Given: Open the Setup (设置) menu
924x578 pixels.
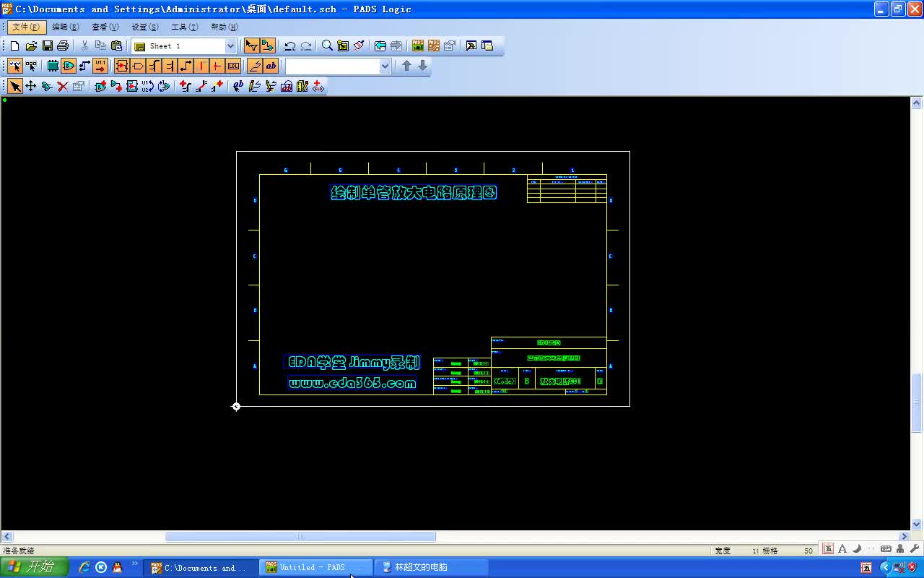Looking at the screenshot, I should click(145, 27).
